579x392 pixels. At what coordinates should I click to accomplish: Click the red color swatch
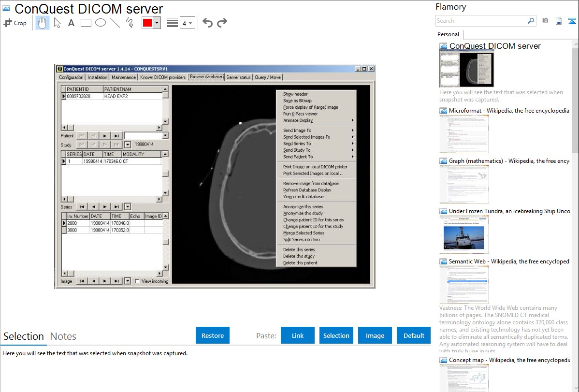(147, 23)
